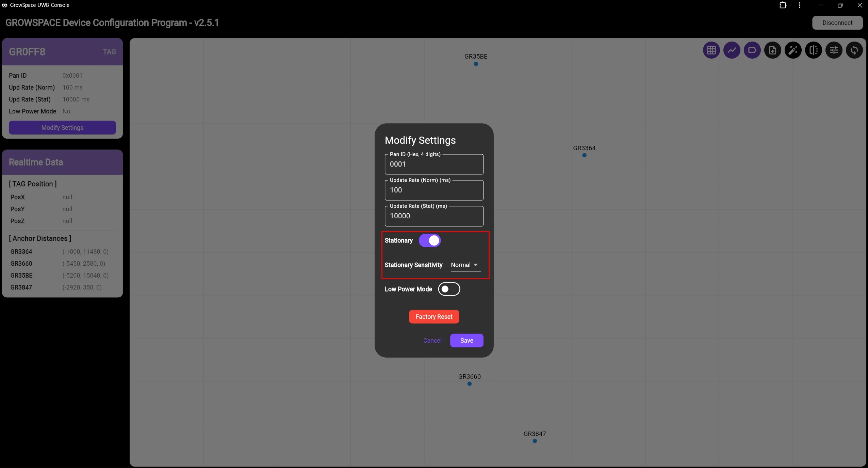The image size is (868, 468).
Task: Click the PosZ null value
Action: (x=67, y=221)
